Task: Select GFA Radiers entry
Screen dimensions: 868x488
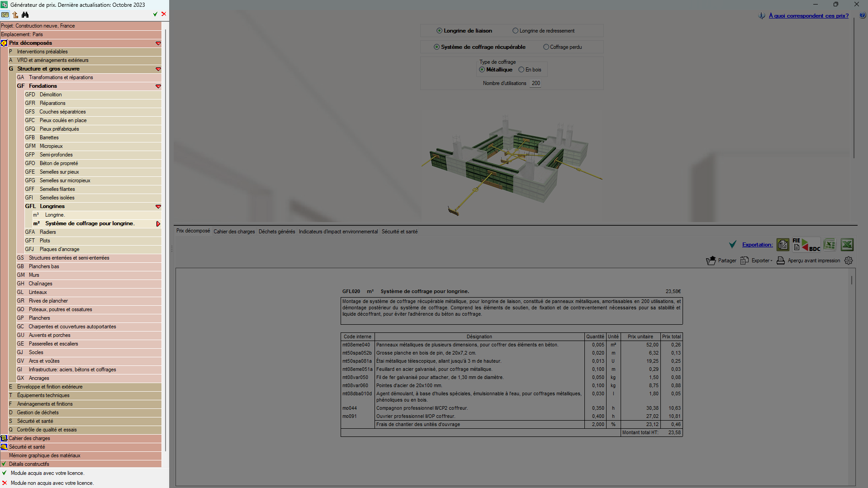Action: 93,232
